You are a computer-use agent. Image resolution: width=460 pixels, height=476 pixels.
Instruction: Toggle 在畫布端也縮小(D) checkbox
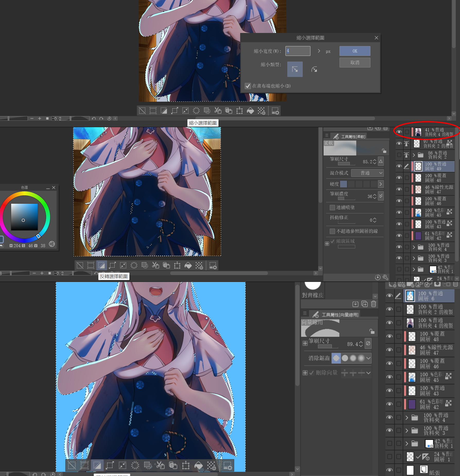point(248,86)
